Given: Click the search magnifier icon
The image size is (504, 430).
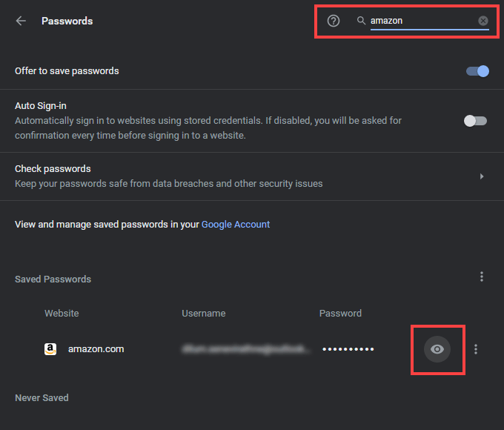Looking at the screenshot, I should [x=362, y=21].
